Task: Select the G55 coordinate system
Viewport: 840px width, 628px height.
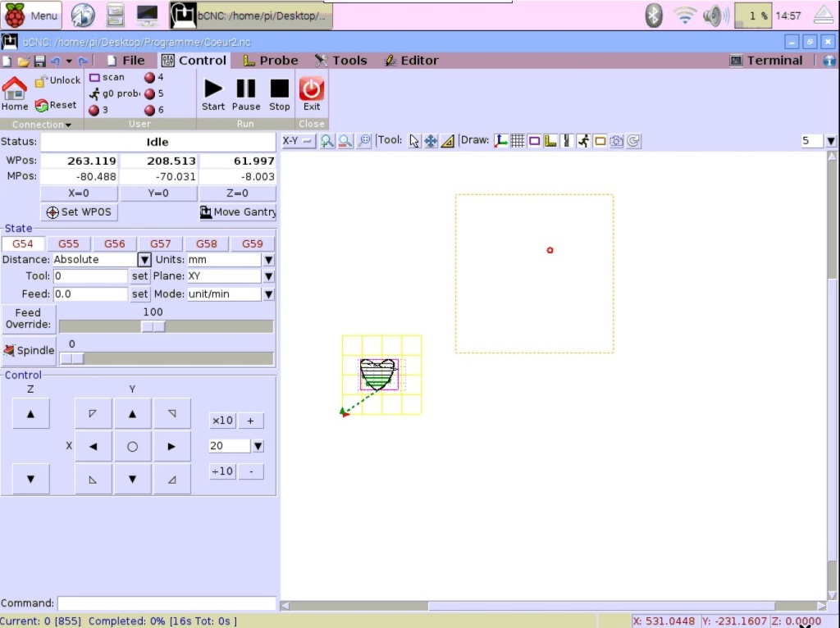Action: pyautogui.click(x=69, y=243)
